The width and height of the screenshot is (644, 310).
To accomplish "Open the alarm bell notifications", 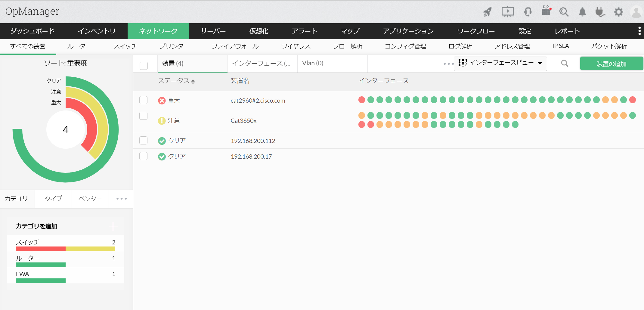I will tap(582, 12).
